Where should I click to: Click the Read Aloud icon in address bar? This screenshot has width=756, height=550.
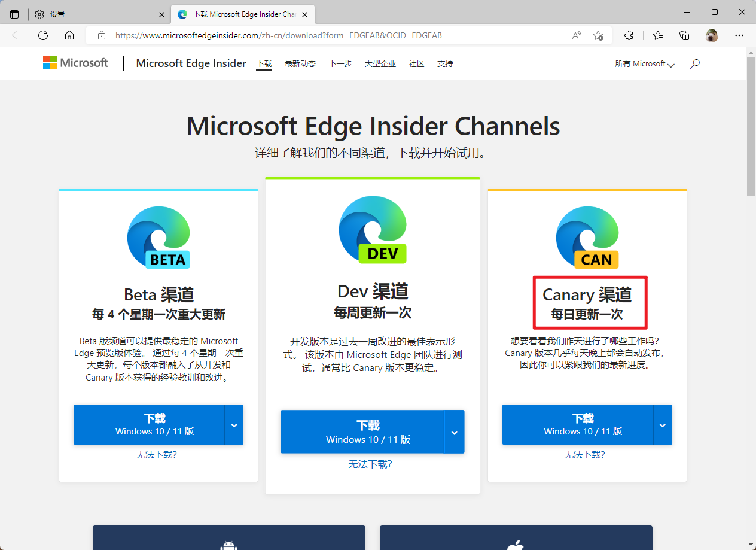[x=576, y=35]
